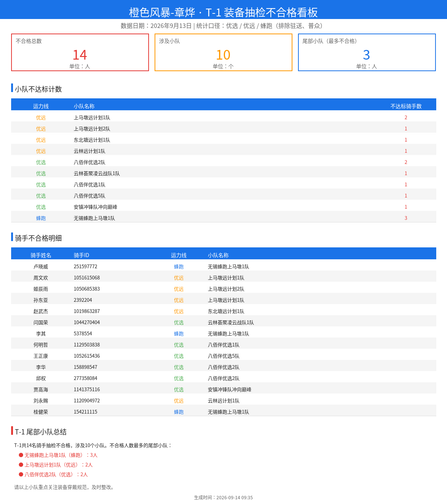Click the 骑手不合格明细 section heading

(38, 238)
